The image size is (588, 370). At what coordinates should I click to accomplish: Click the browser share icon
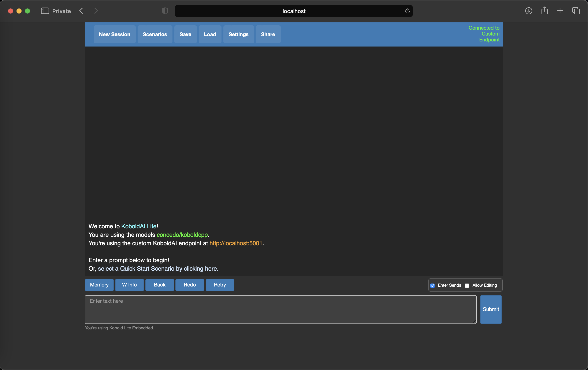point(544,11)
